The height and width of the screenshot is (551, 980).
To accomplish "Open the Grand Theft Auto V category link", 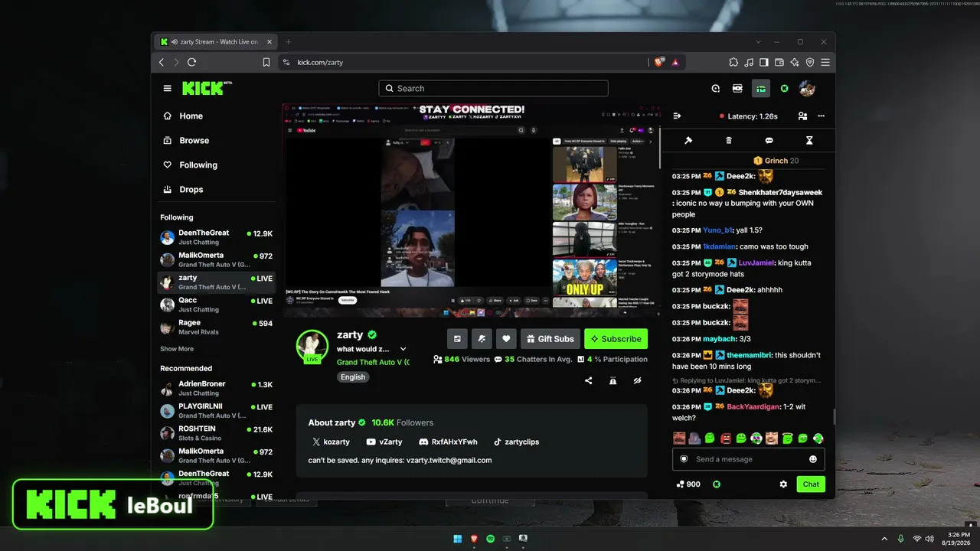I will 373,362.
